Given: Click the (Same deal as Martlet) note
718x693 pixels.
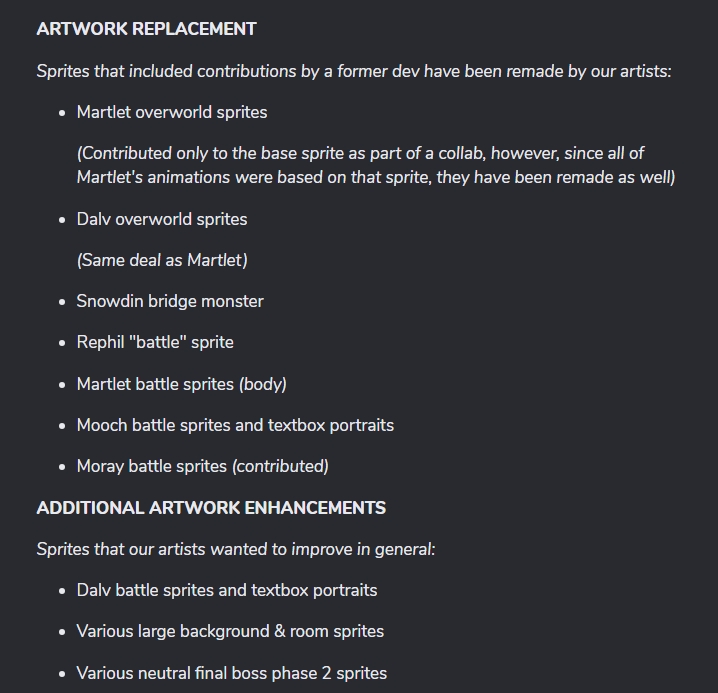Looking at the screenshot, I should (162, 260).
